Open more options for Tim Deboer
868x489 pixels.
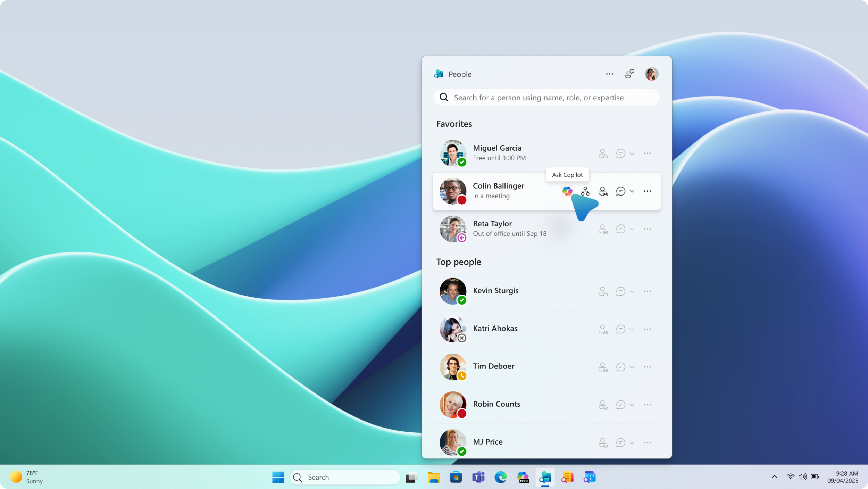point(647,367)
